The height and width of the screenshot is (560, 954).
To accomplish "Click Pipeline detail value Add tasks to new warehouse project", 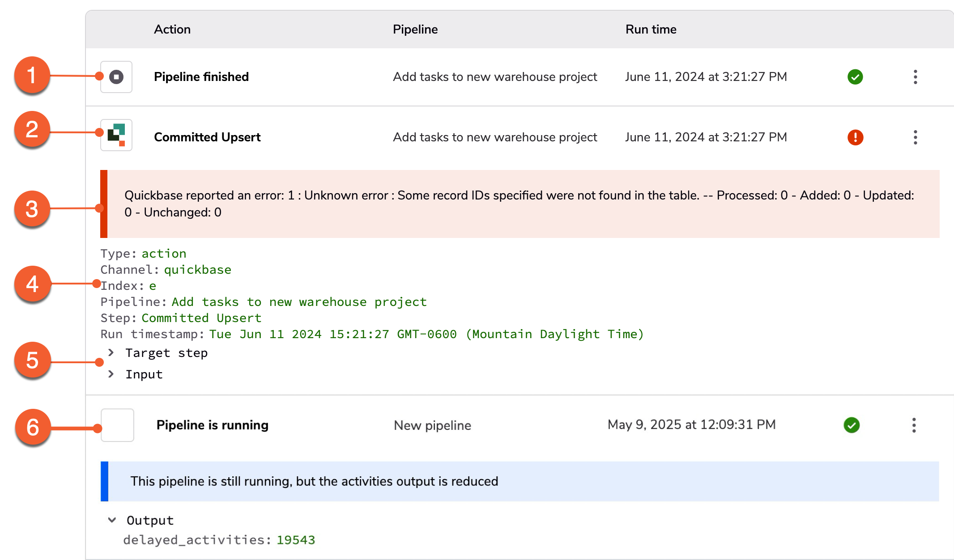I will [299, 302].
